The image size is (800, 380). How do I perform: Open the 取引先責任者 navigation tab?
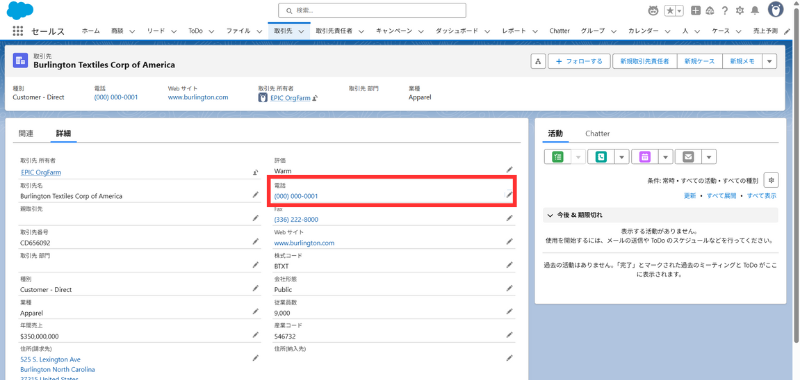click(334, 31)
